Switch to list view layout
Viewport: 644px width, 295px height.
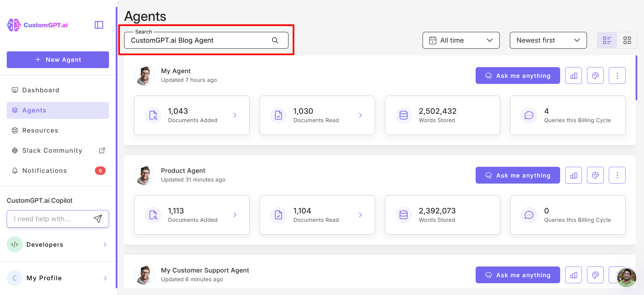coord(607,40)
